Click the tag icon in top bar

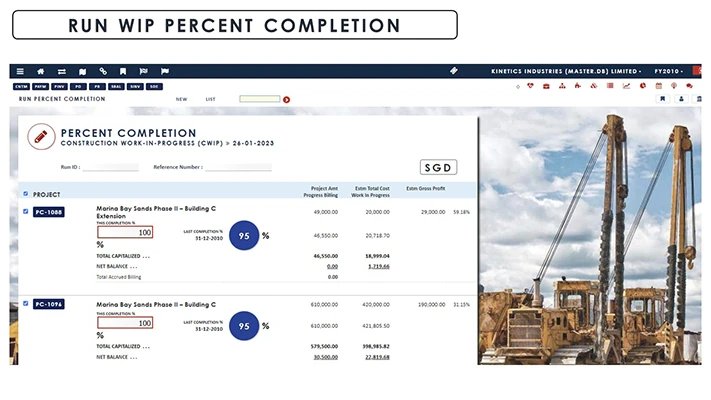tap(453, 71)
